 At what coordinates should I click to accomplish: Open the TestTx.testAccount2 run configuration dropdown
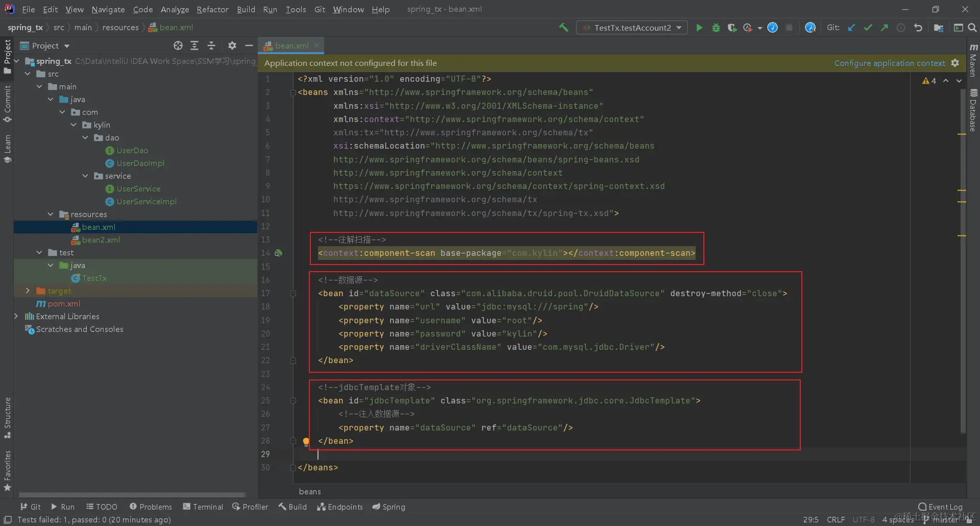tap(632, 28)
